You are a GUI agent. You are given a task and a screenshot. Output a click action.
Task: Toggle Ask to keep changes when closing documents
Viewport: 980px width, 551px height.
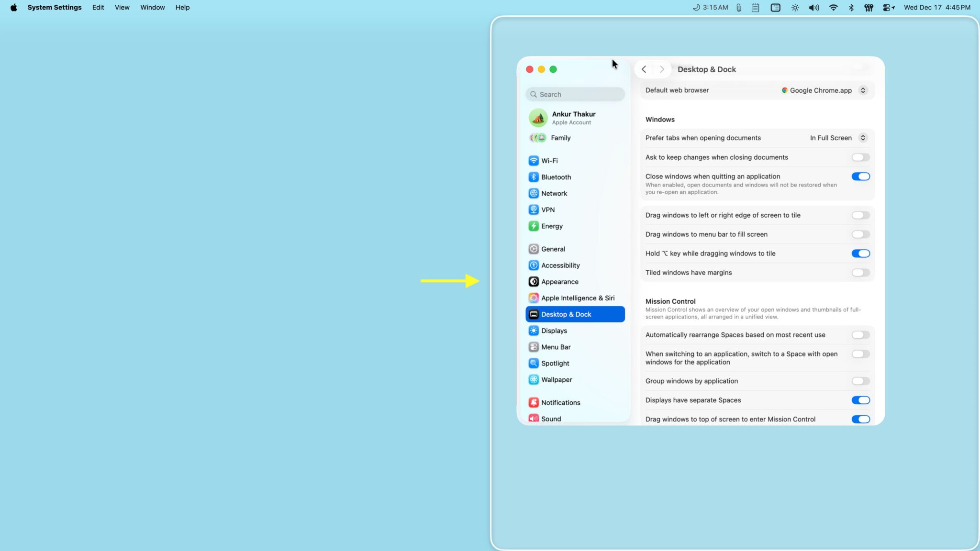[860, 157]
